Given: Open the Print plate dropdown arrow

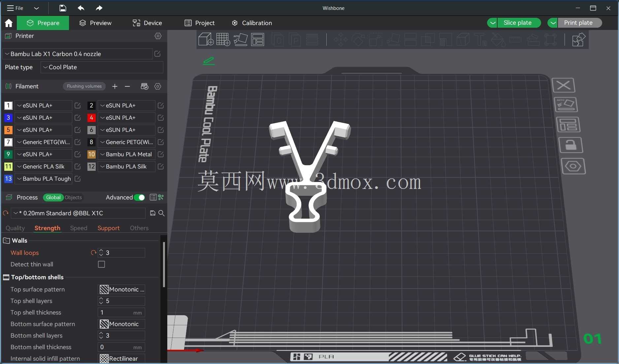Looking at the screenshot, I should click(553, 23).
